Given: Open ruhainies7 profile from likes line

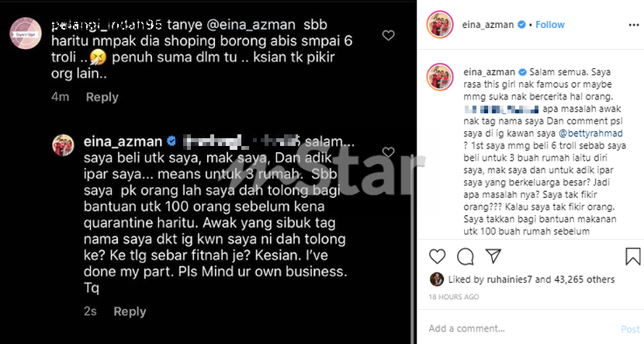Looking at the screenshot, I should [509, 280].
